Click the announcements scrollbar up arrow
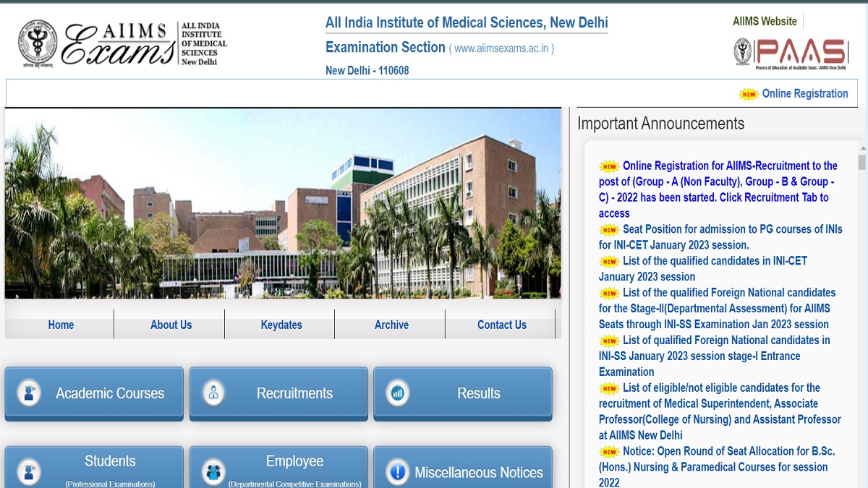The image size is (868, 488). tap(861, 147)
